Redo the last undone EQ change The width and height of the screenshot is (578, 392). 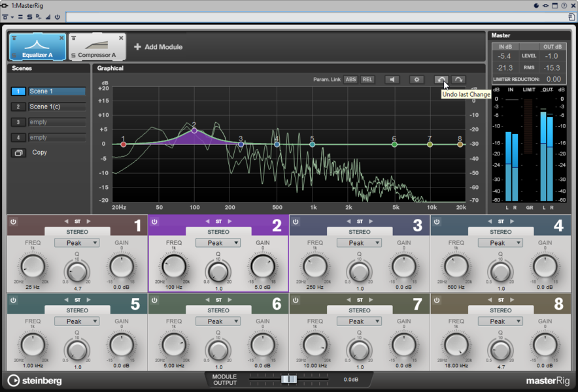(458, 80)
